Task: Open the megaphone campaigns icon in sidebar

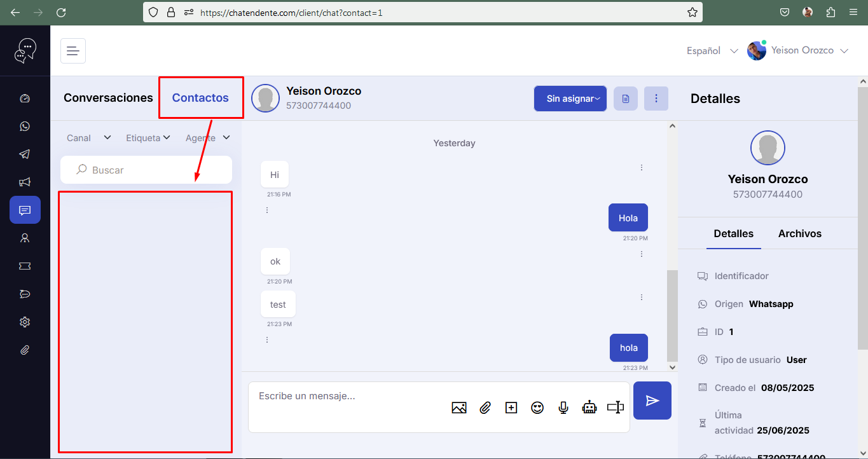Action: 25,182
